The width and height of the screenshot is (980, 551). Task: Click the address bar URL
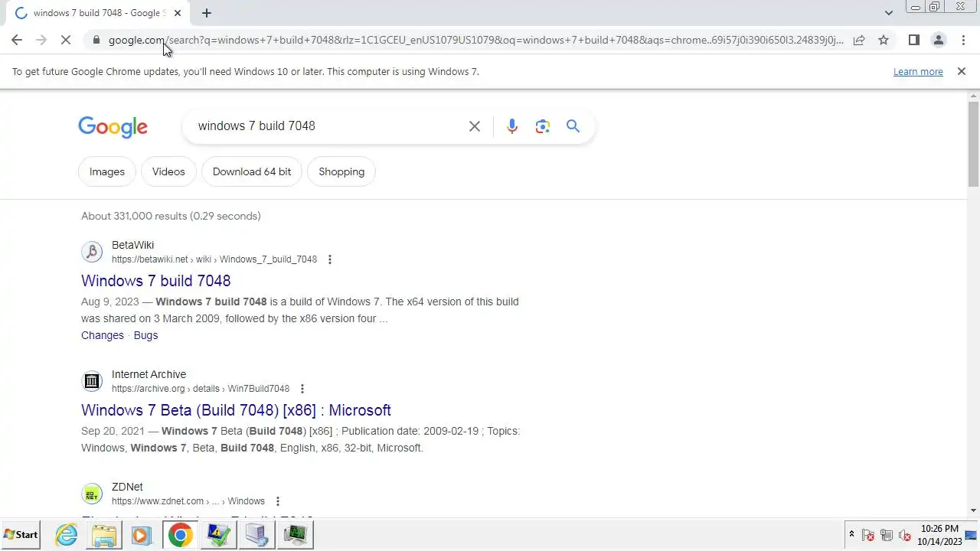pyautogui.click(x=475, y=40)
